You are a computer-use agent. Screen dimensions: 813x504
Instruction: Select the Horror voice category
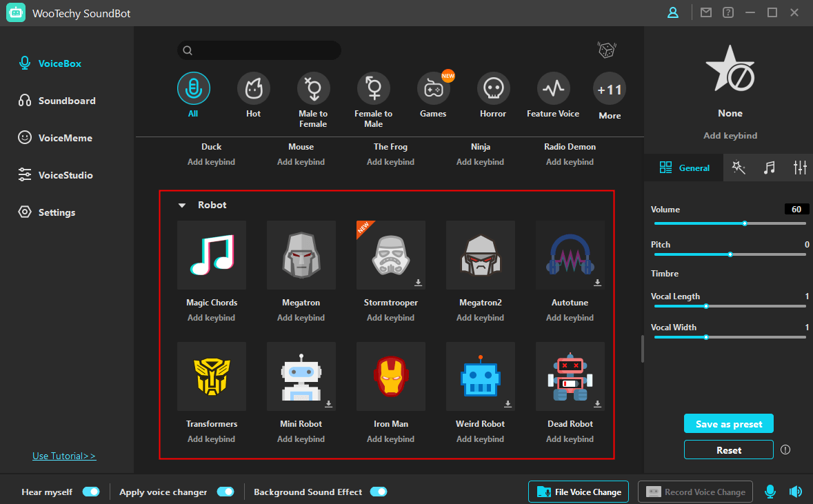click(493, 89)
